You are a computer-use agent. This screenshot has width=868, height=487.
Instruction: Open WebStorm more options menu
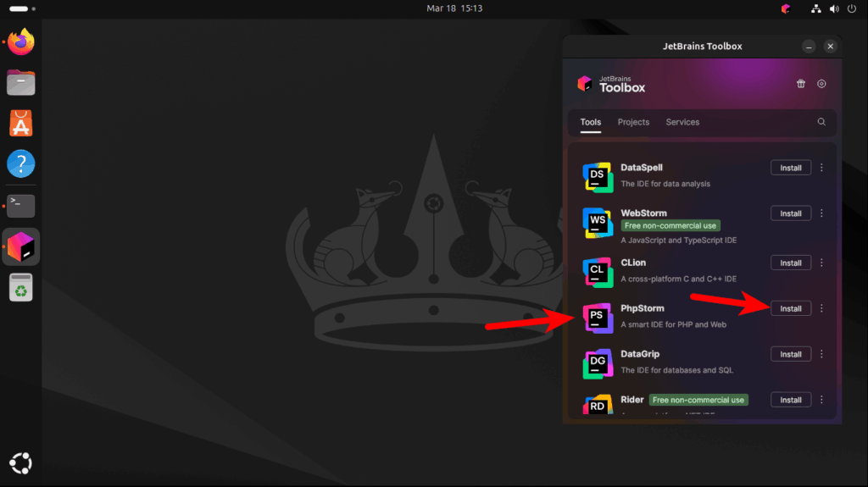[x=821, y=213]
